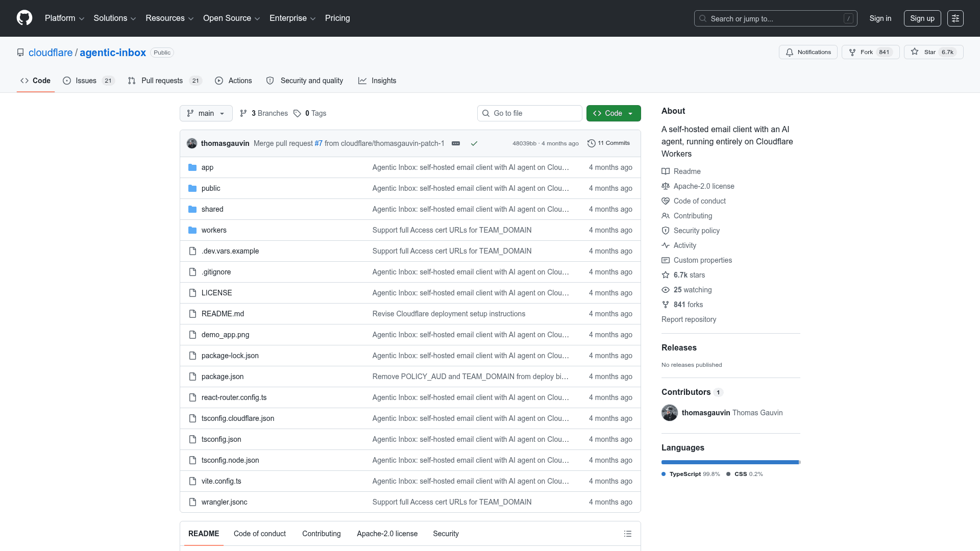Open the Platform dropdown menu

[64, 18]
